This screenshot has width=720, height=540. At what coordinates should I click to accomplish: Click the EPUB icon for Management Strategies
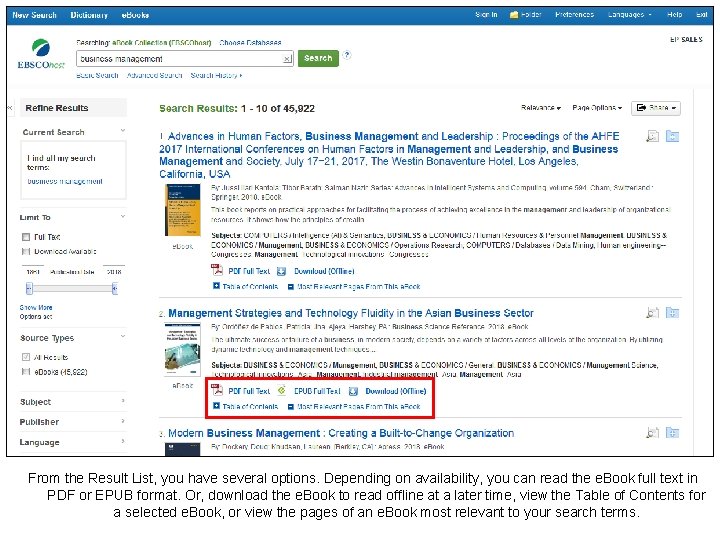click(x=281, y=391)
